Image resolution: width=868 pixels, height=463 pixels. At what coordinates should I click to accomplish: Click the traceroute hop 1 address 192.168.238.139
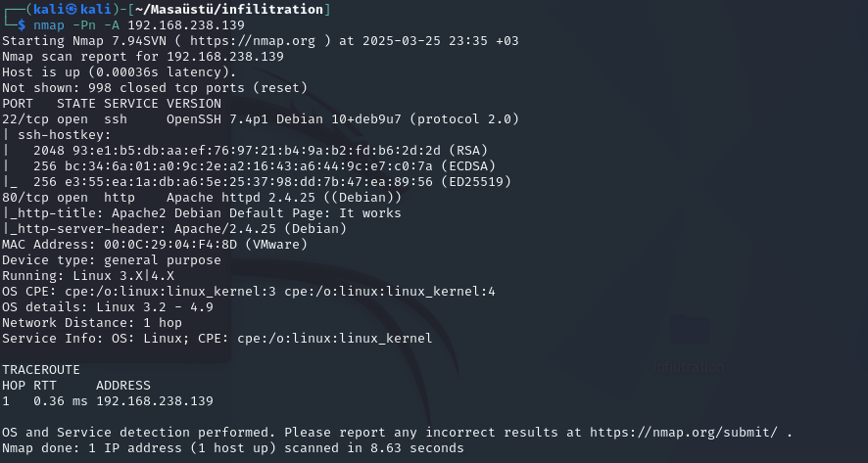click(155, 401)
